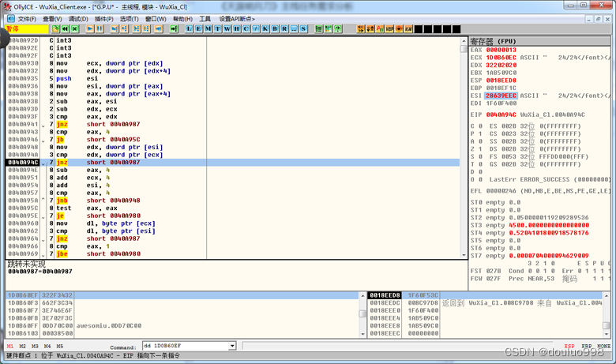Click the Restart program rewind icon

(66, 28)
